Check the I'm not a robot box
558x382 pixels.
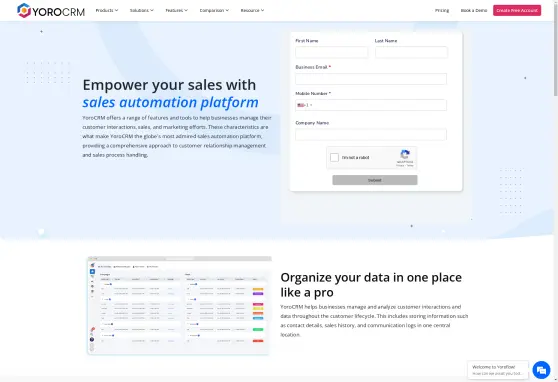(334, 157)
